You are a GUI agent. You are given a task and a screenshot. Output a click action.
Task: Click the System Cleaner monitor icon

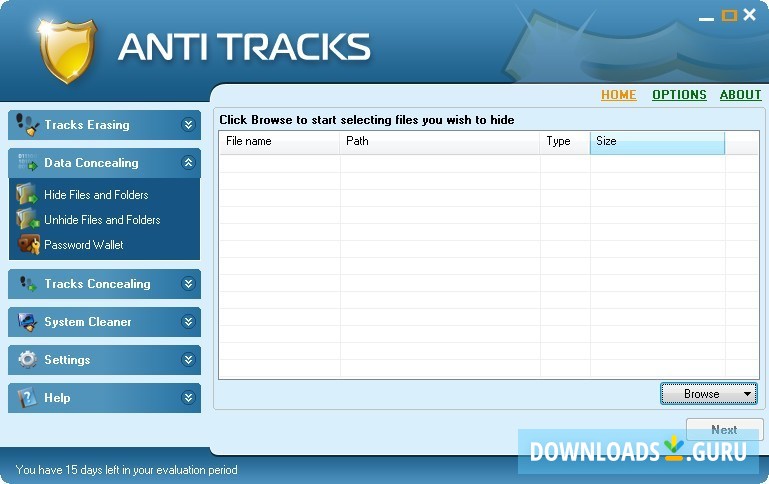[x=27, y=322]
